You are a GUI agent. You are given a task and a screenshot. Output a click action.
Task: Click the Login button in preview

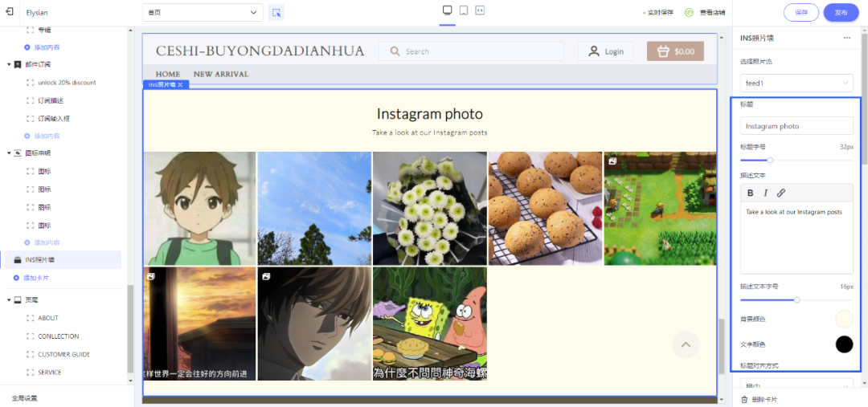pyautogui.click(x=606, y=51)
